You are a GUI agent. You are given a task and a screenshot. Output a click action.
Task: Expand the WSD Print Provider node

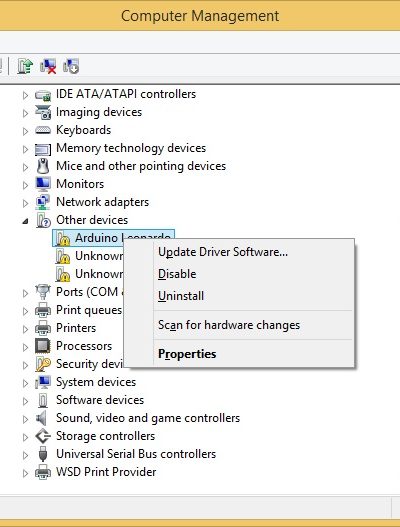(x=26, y=473)
